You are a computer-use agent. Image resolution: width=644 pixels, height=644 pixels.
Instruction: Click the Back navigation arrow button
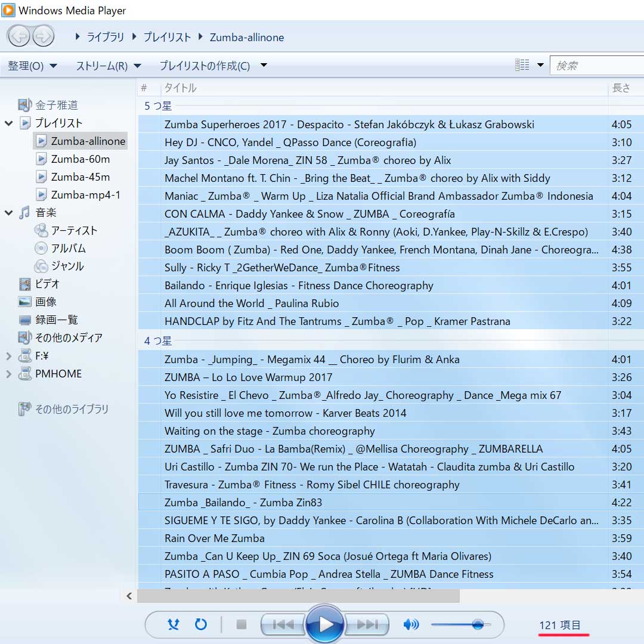(19, 36)
